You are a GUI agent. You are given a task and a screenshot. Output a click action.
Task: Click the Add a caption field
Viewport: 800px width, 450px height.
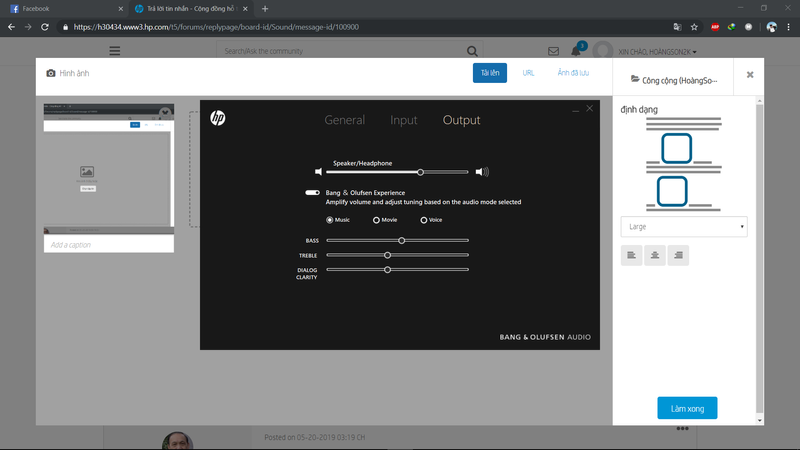[x=109, y=244]
